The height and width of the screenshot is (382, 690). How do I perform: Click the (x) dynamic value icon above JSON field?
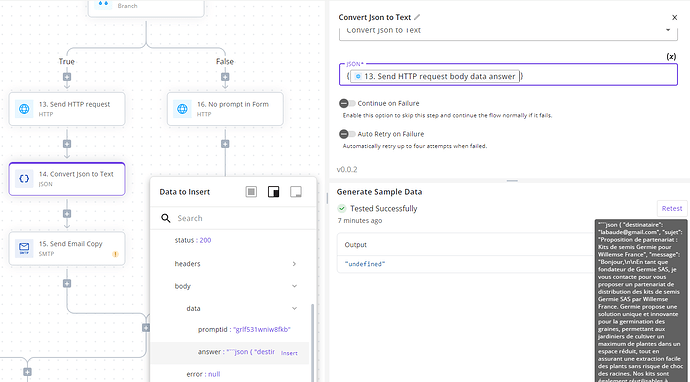(x=671, y=56)
